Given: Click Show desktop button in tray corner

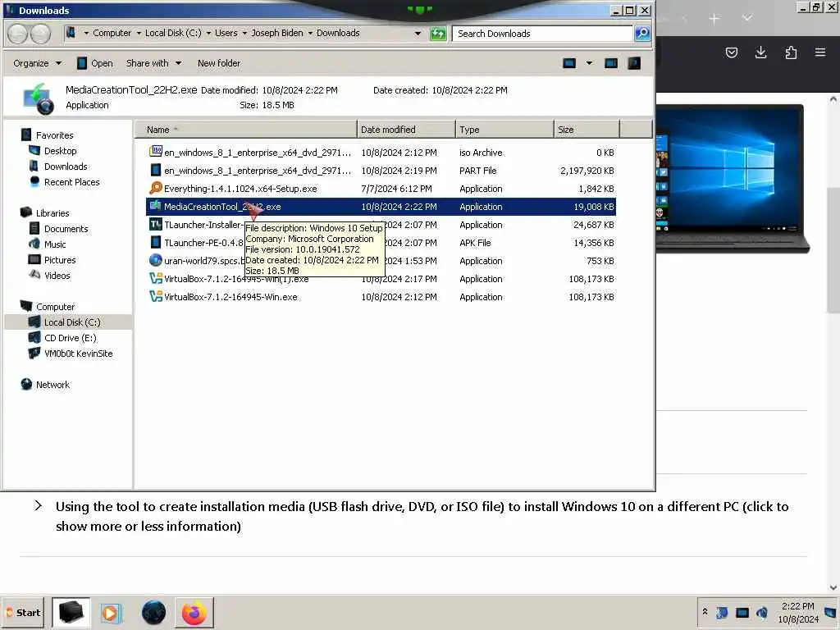Looking at the screenshot, I should coord(832,612).
